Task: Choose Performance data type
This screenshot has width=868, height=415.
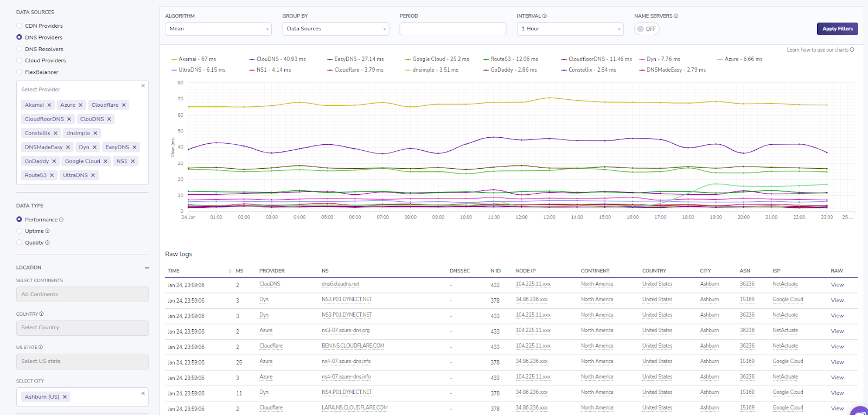Action: click(x=20, y=220)
